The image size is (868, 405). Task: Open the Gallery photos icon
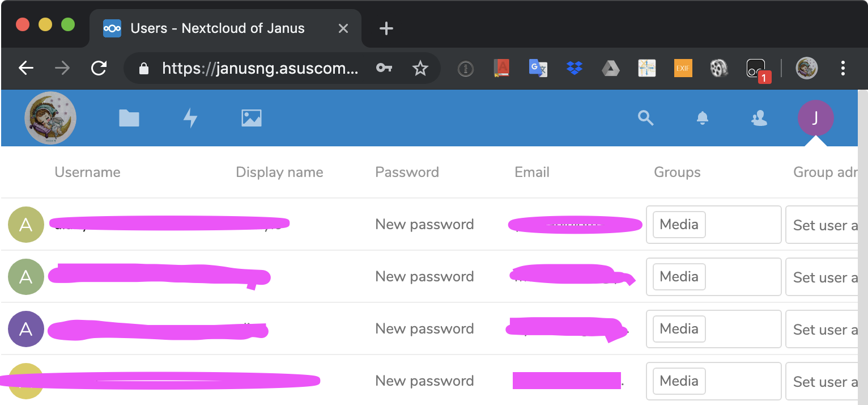click(x=252, y=118)
